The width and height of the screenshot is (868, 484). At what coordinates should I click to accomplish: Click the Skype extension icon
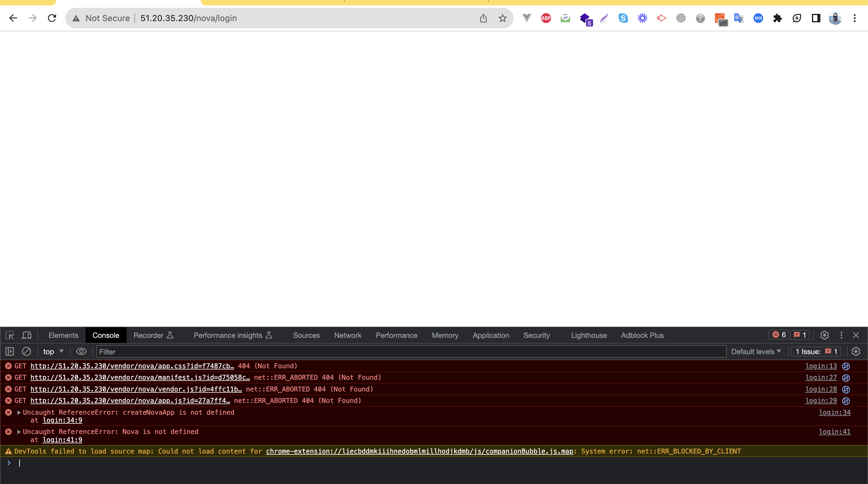click(623, 18)
